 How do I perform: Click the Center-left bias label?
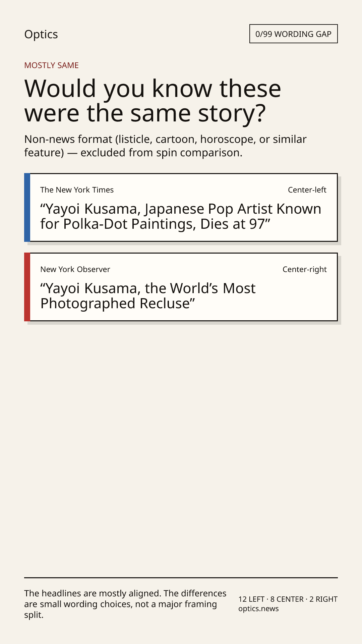tap(307, 190)
